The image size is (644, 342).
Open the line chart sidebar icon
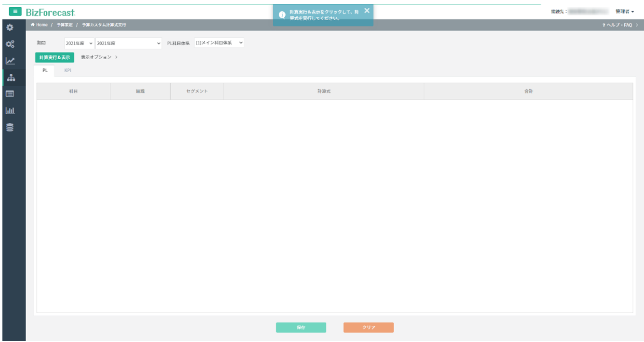(x=10, y=61)
